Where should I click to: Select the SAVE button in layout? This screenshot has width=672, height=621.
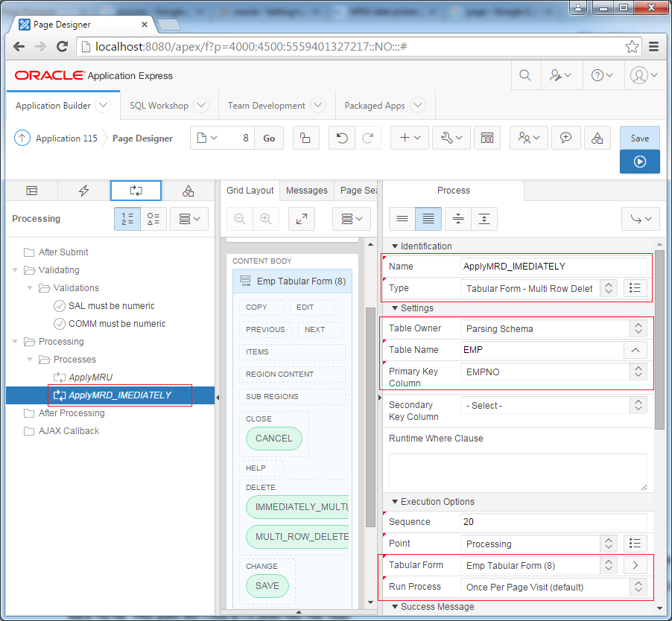pos(267,586)
